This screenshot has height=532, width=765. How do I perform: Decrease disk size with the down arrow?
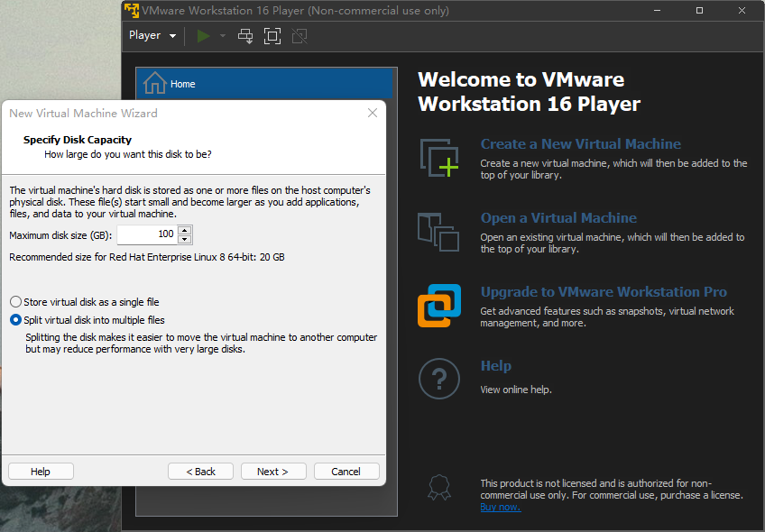click(184, 240)
